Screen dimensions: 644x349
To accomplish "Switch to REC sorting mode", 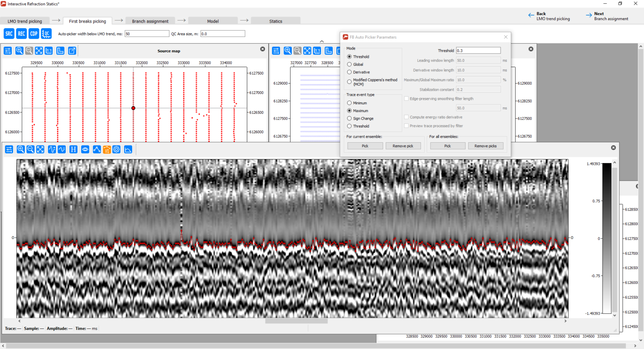I will (21, 34).
